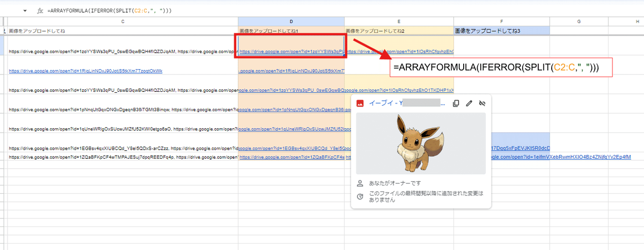Select column C header
The width and height of the screenshot is (644, 250).
click(x=123, y=21)
